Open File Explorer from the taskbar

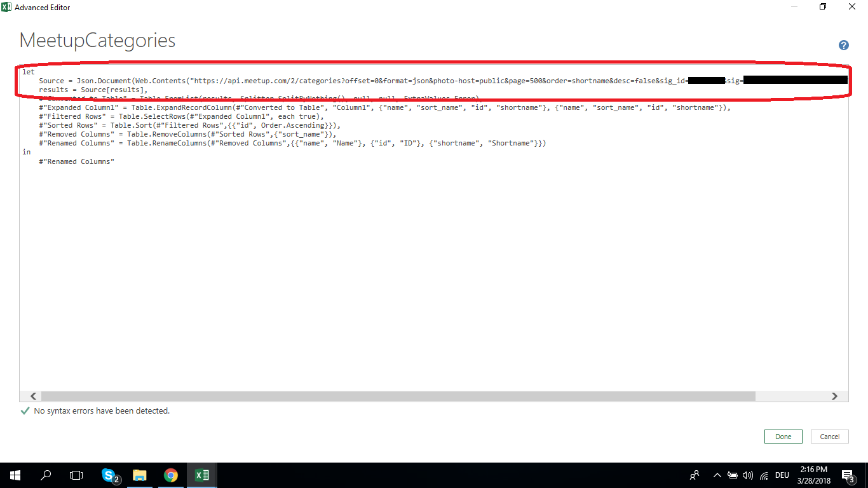(x=140, y=475)
